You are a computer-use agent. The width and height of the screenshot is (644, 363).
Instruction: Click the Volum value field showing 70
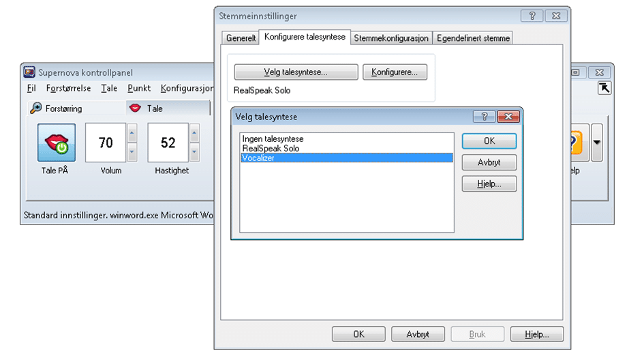tap(106, 143)
